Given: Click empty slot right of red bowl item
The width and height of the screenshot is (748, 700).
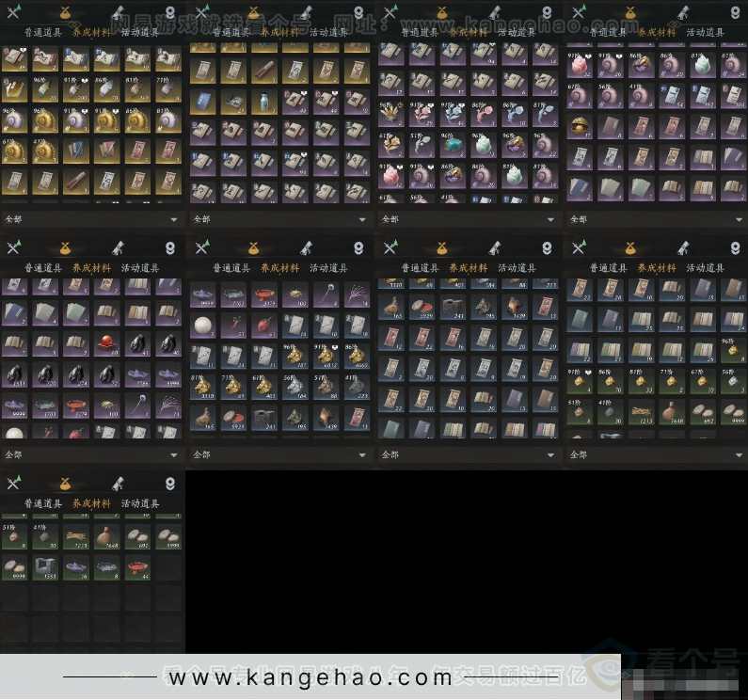Looking at the screenshot, I should point(168,566).
